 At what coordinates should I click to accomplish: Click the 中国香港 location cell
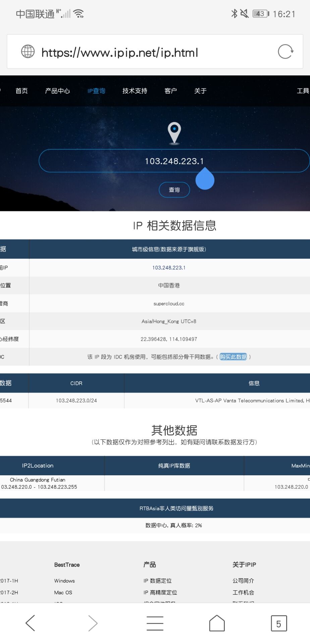[169, 285]
